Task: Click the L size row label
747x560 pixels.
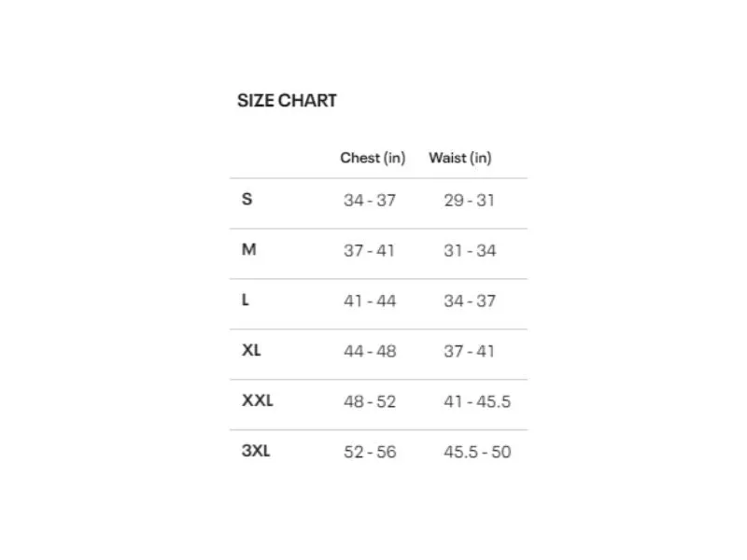Action: 246,300
